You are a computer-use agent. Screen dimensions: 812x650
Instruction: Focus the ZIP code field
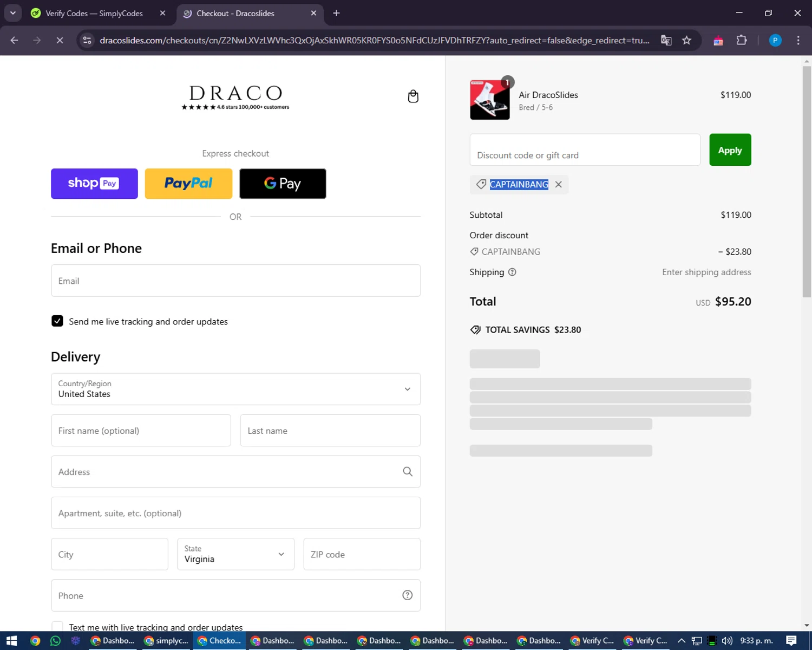pos(362,554)
